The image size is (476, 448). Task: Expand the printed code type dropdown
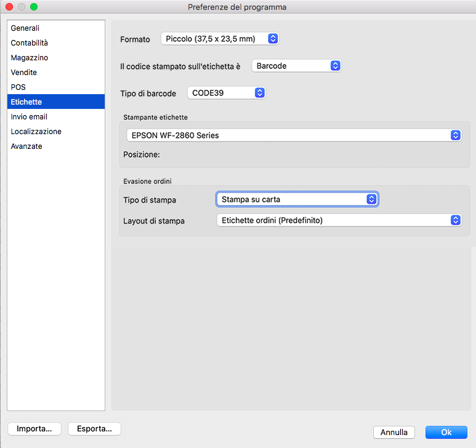pyautogui.click(x=296, y=66)
